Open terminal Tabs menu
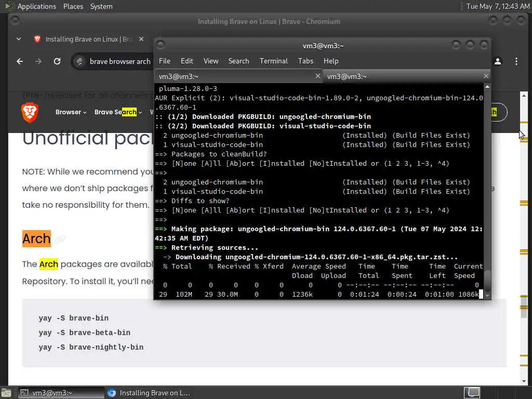Screen dimensions: 532x399 pos(305,61)
